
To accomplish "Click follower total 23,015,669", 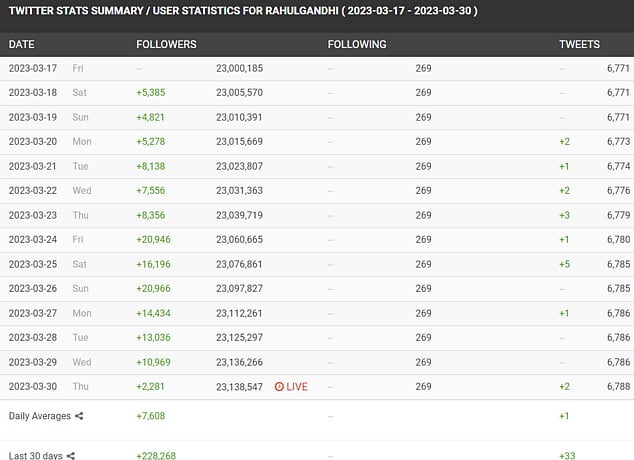I will click(239, 141).
